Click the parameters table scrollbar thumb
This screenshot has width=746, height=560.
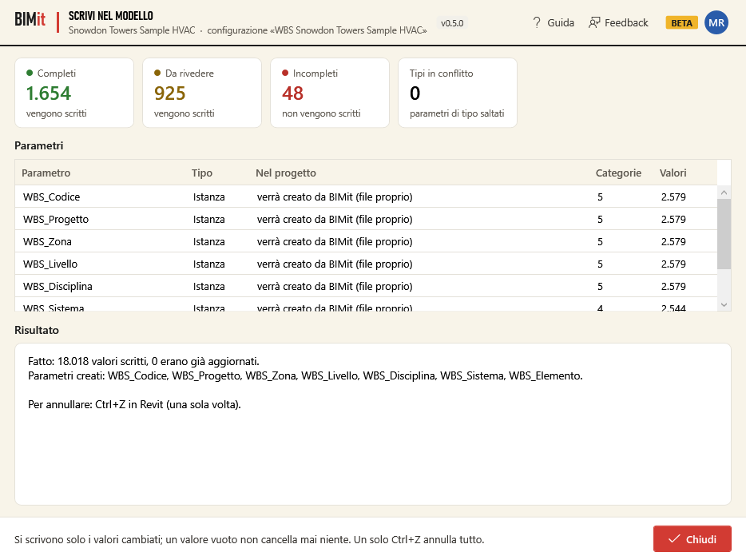[x=724, y=234]
